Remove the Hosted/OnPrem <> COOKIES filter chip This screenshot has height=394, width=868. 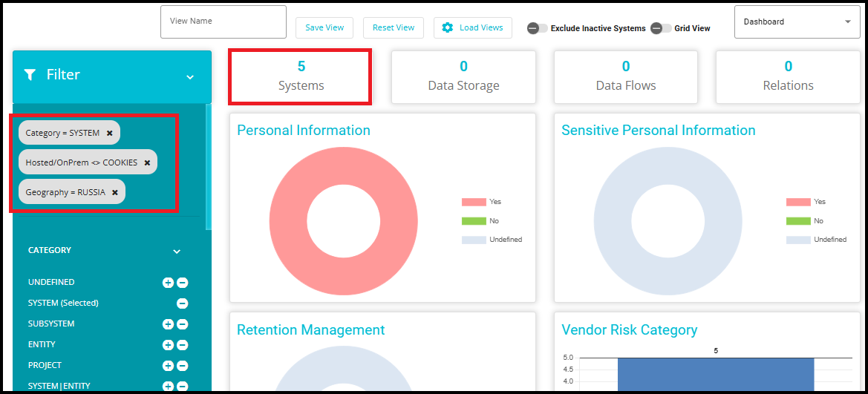[x=147, y=162]
